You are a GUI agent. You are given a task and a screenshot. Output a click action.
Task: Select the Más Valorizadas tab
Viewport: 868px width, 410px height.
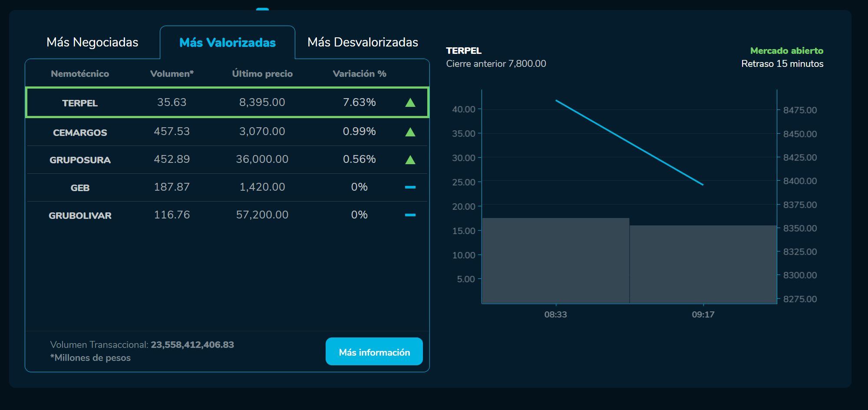click(227, 43)
